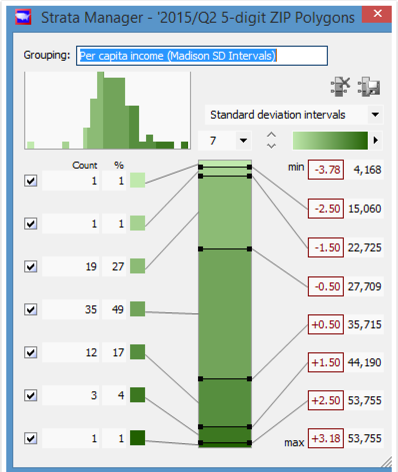Screen dimensions: 398x472
Task: Click the +1.50 deviation box
Action: pyautogui.click(x=326, y=362)
